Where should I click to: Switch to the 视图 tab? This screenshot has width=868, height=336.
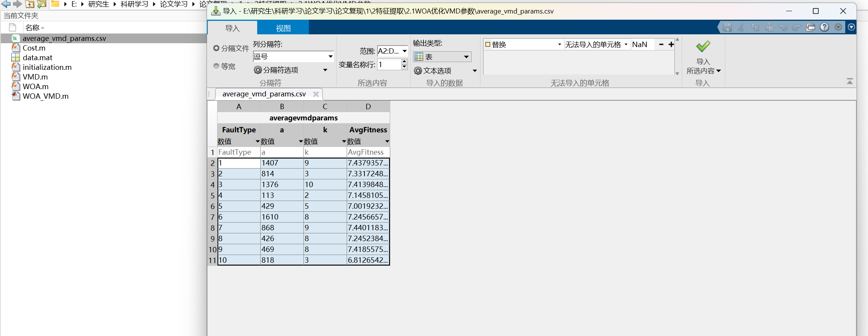[283, 28]
